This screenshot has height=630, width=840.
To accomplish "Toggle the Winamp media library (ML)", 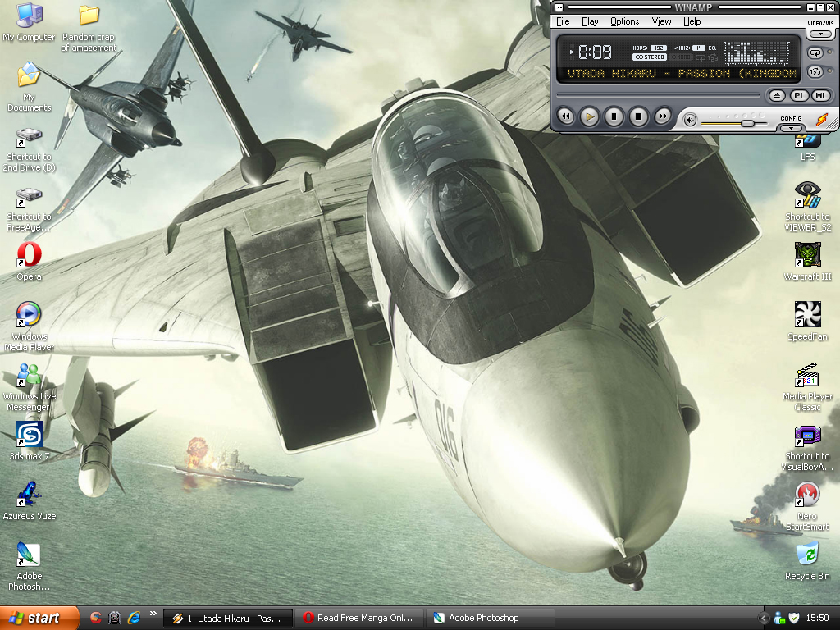I will [820, 96].
